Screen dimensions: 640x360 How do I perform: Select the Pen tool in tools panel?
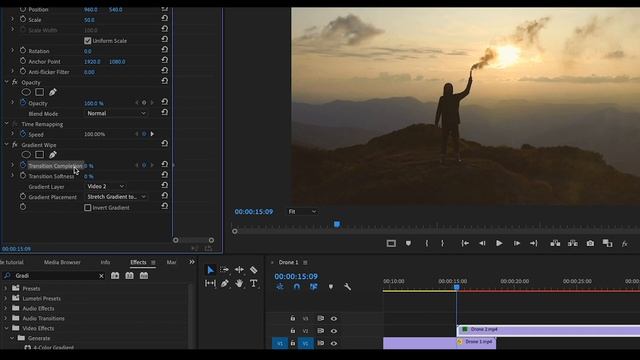pyautogui.click(x=224, y=283)
